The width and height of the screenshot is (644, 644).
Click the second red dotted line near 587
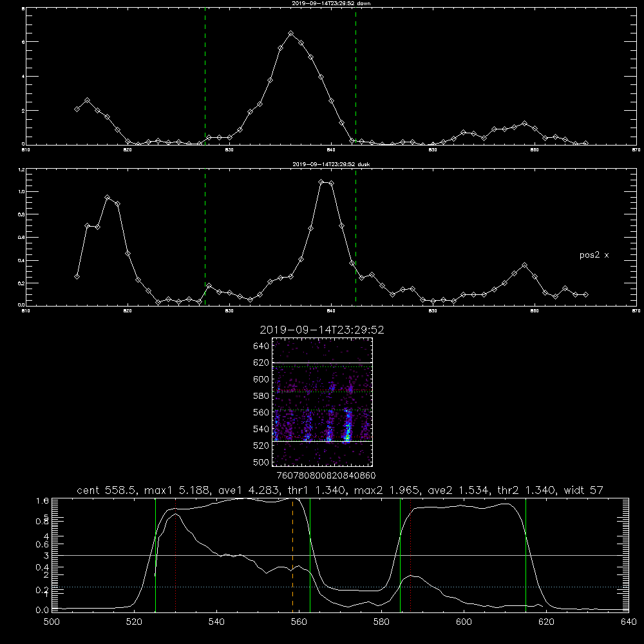click(x=411, y=555)
